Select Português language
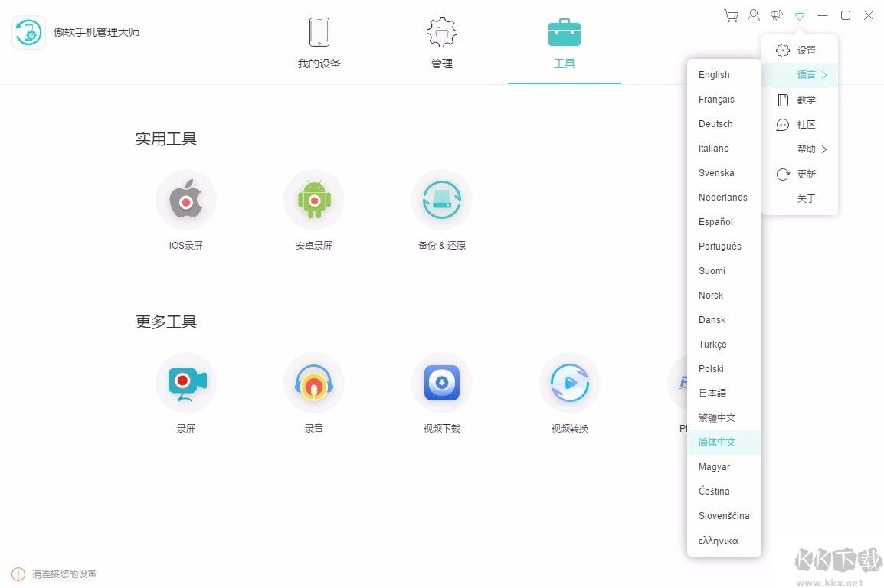The height and width of the screenshot is (588, 884). pos(724,246)
